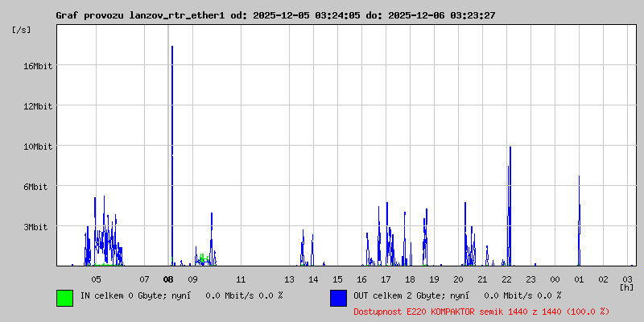The height and width of the screenshot is (322, 644).
Task: Click the green IN legend color swatch
Action: pos(64,298)
